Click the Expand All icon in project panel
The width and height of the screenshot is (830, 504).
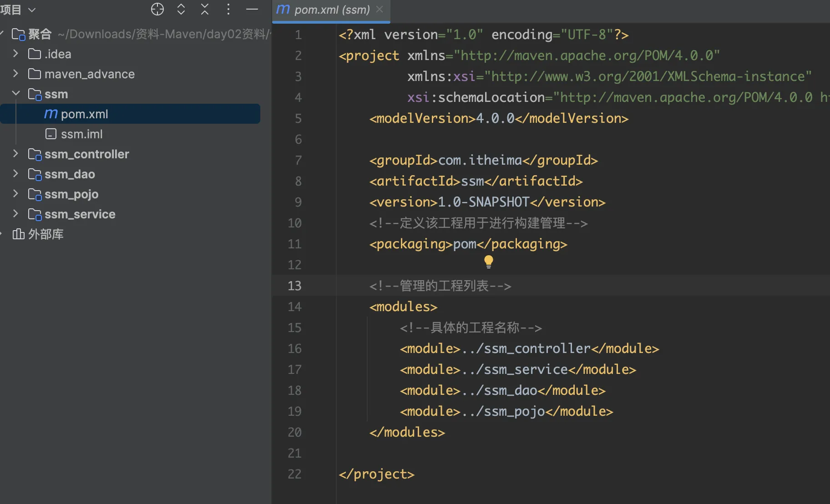181,9
